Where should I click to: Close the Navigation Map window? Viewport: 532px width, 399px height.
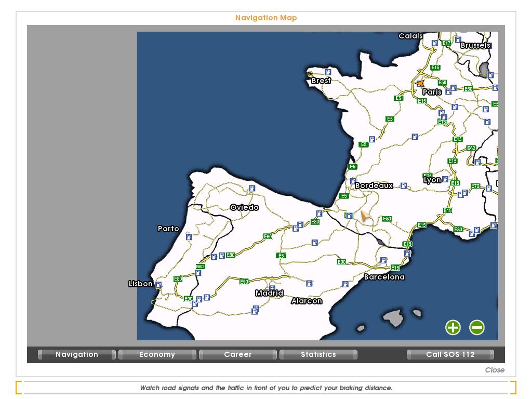494,370
